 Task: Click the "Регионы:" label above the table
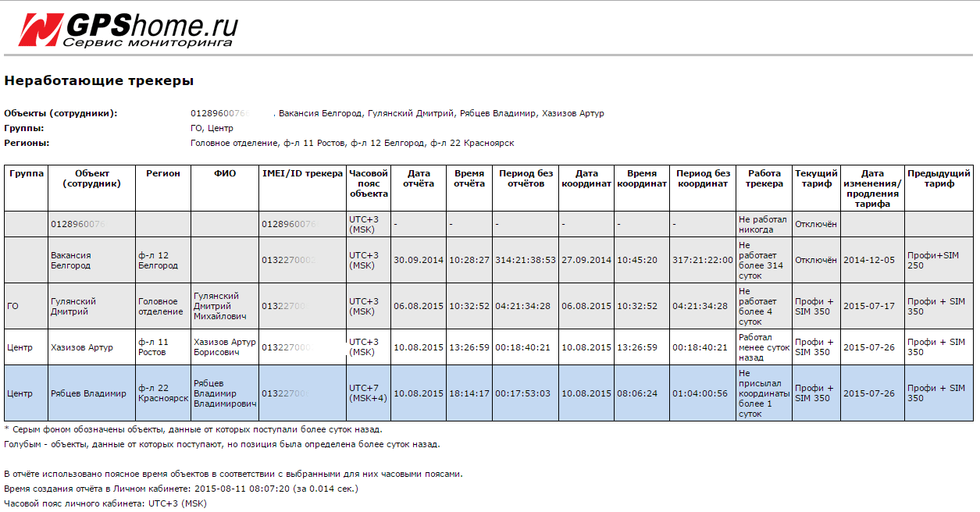point(27,143)
